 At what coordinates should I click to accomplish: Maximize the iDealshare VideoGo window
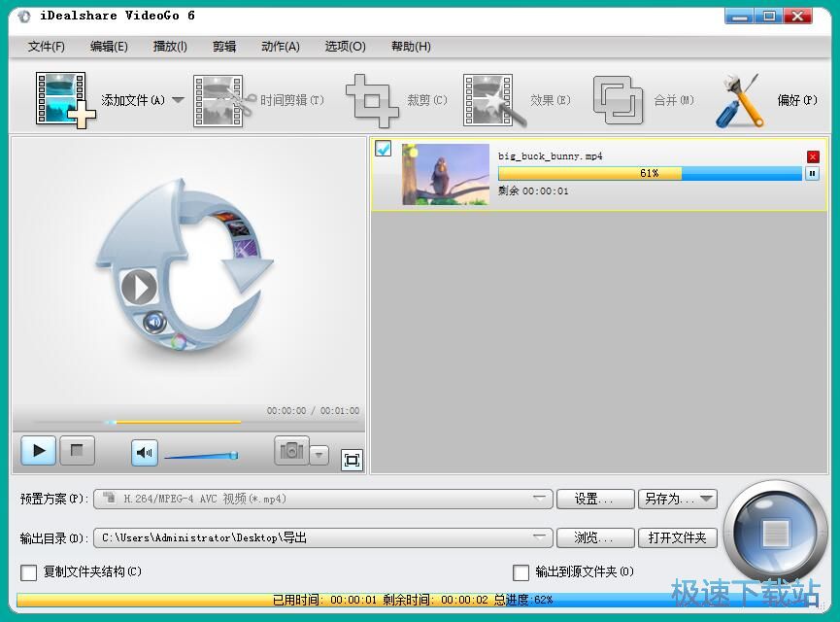pos(769,17)
